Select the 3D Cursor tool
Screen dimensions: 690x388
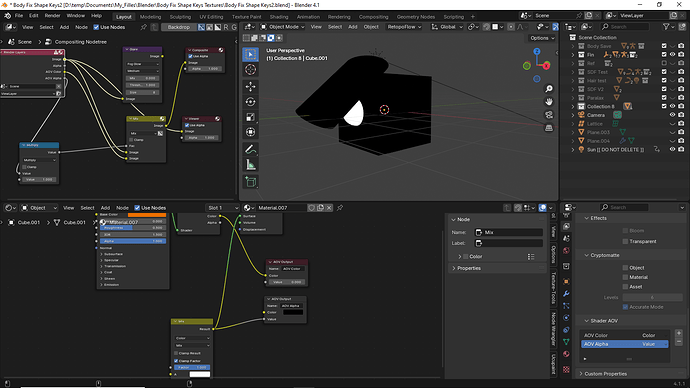click(x=250, y=70)
